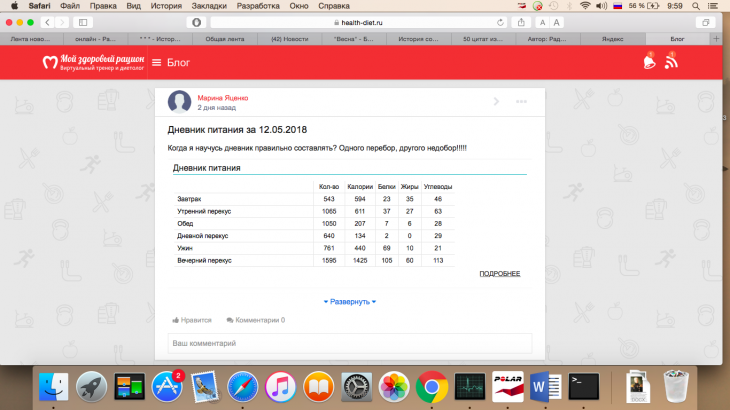Screen dimensions: 730x410
Task: Open the RSS feed icon
Action: tap(672, 63)
